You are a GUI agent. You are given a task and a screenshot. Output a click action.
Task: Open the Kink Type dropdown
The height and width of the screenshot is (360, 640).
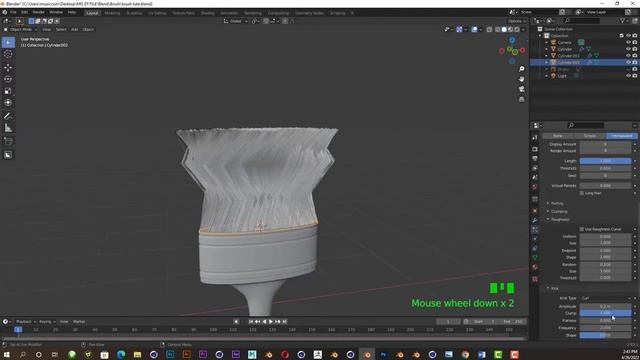point(605,298)
